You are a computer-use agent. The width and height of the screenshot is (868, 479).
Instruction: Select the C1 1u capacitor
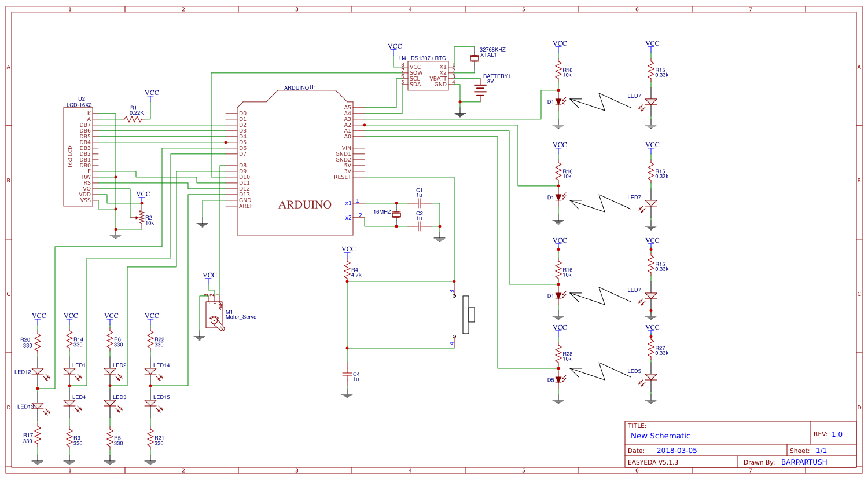[420, 203]
